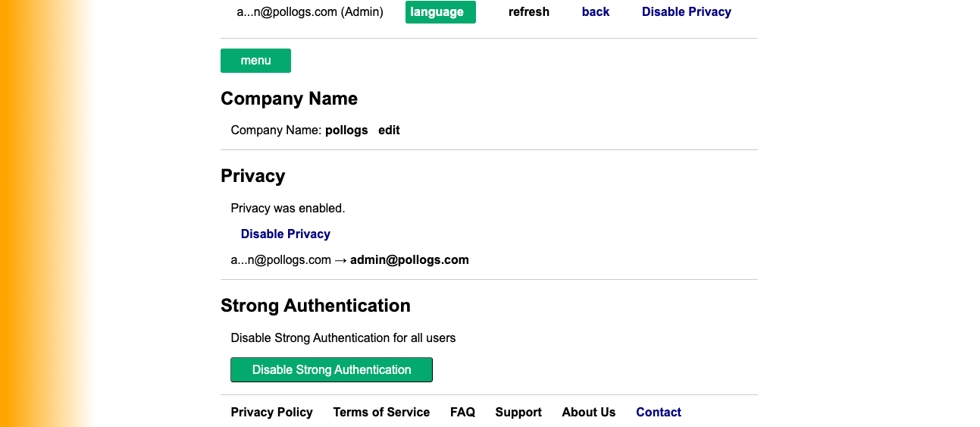Click the company name value pollogs
Viewport: 980px width, 427px height.
coord(346,130)
